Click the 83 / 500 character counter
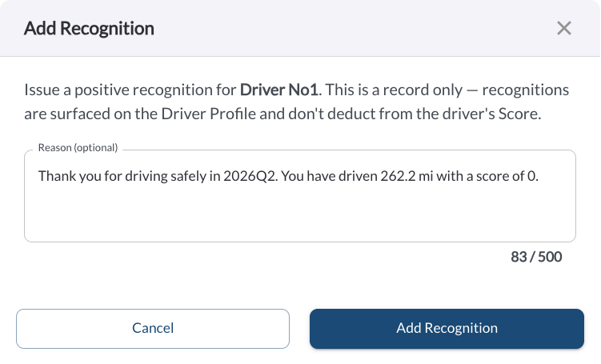601x364 pixels. [x=536, y=257]
